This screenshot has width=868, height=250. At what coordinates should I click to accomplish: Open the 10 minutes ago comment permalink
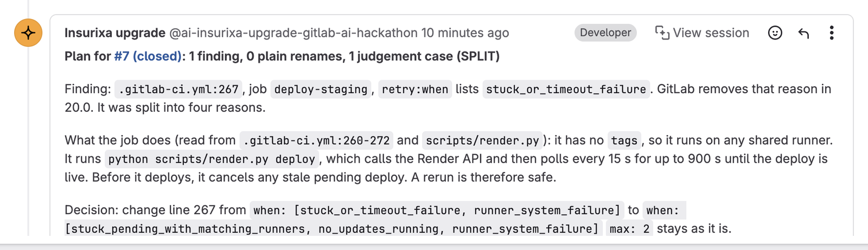(x=465, y=33)
